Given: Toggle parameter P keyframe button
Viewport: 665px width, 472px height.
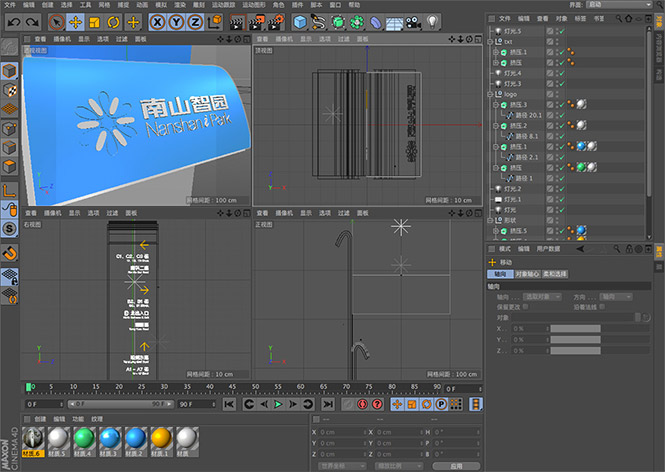Looking at the screenshot, I should pyautogui.click(x=441, y=404).
